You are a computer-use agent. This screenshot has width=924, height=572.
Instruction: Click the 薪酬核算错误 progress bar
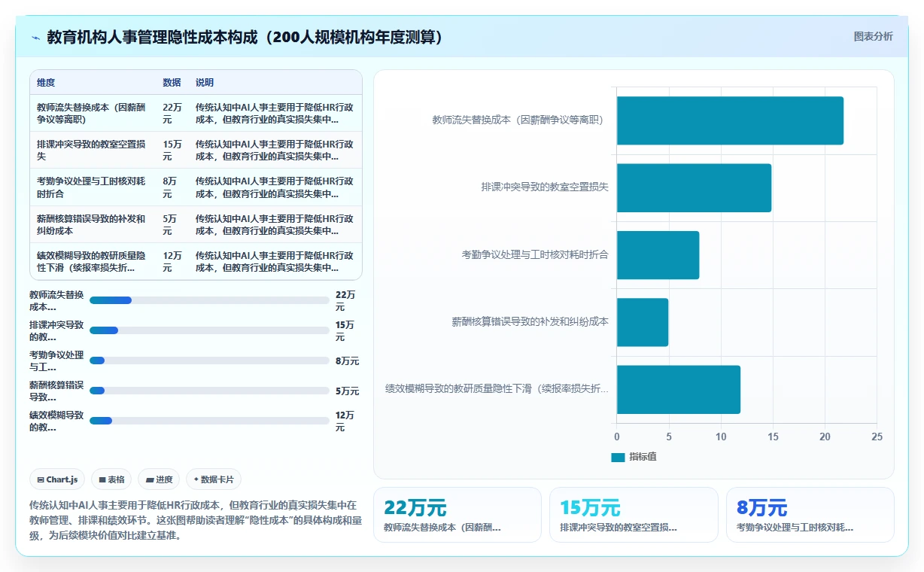tap(209, 391)
